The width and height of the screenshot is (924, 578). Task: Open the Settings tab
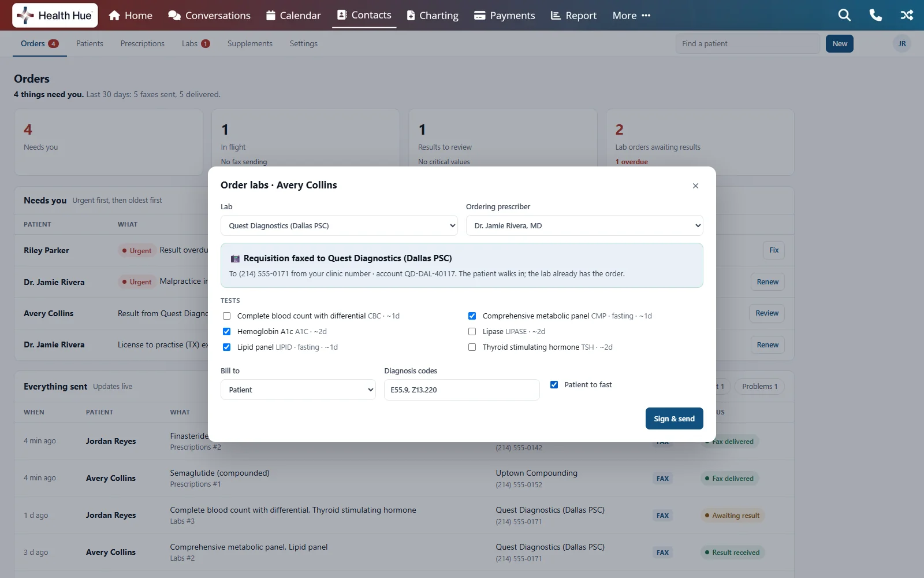(x=304, y=44)
